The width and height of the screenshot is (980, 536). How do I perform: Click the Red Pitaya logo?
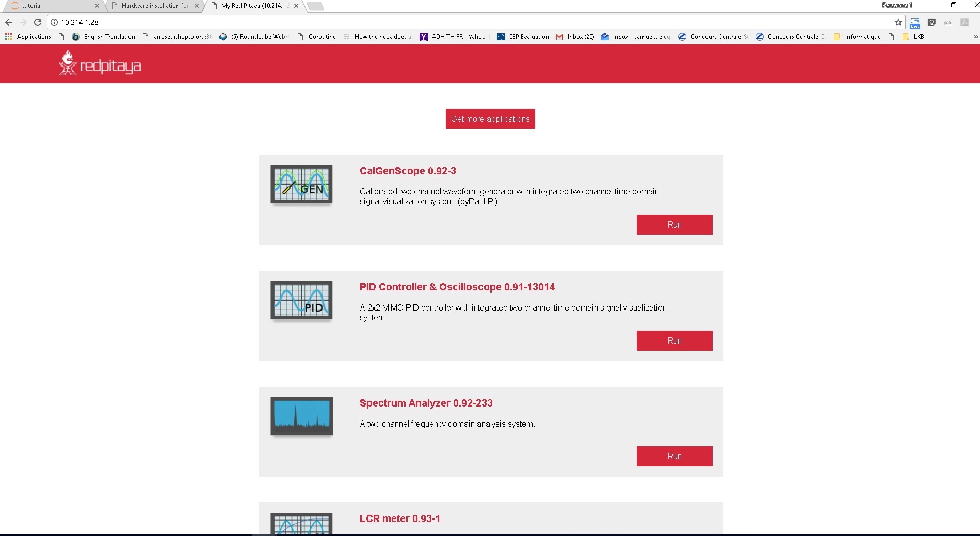[x=100, y=64]
